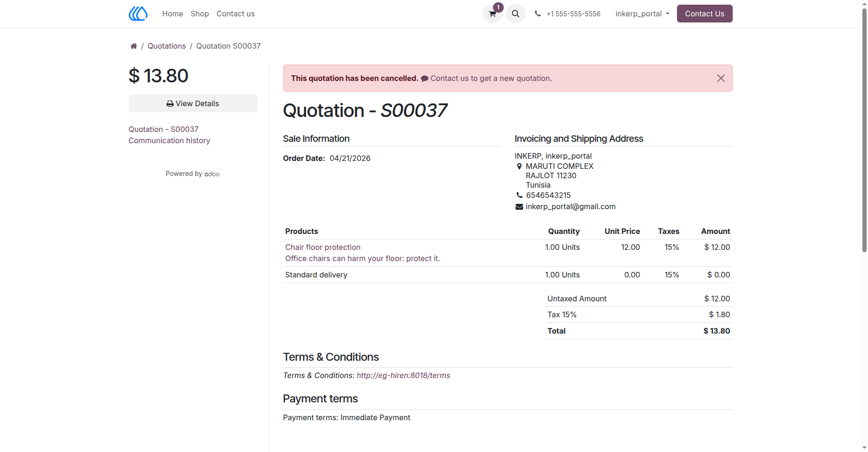Click the Standard delivery row text
The image size is (868, 452).
click(316, 275)
